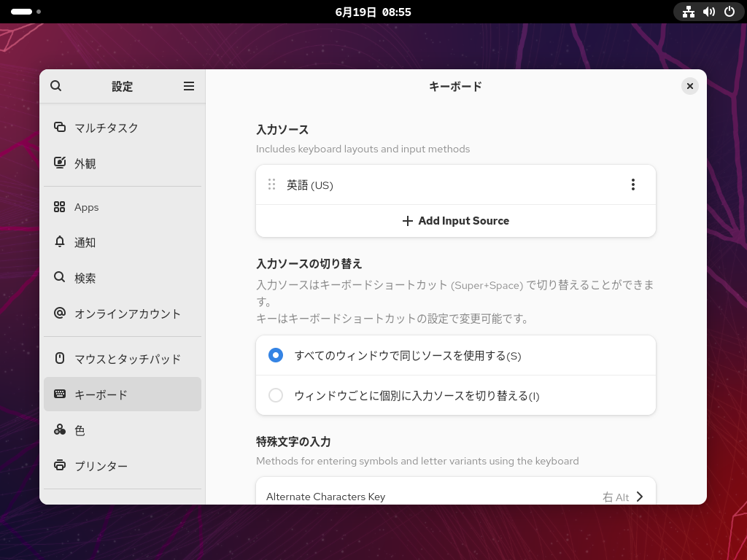Open the hamburger menu in Settings header

(x=189, y=86)
